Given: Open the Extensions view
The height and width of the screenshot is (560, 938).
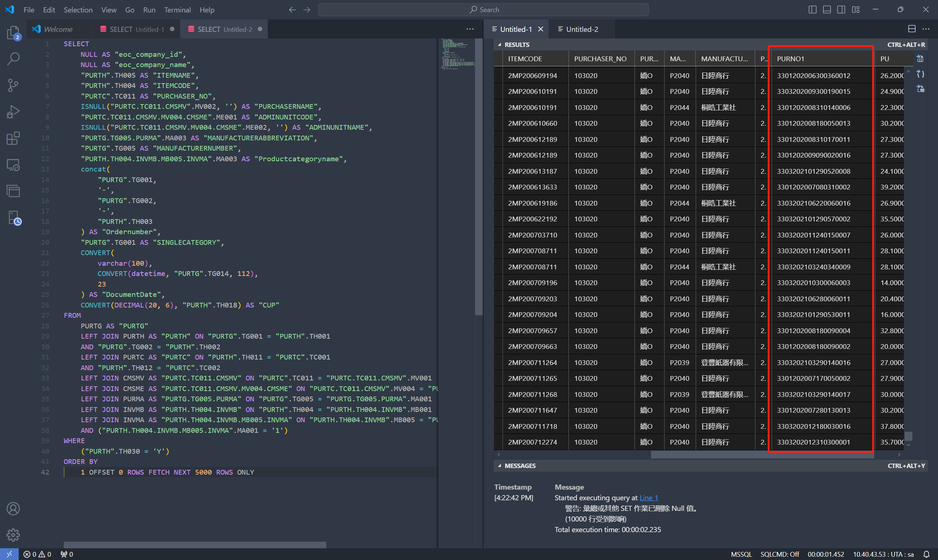Looking at the screenshot, I should [13, 138].
